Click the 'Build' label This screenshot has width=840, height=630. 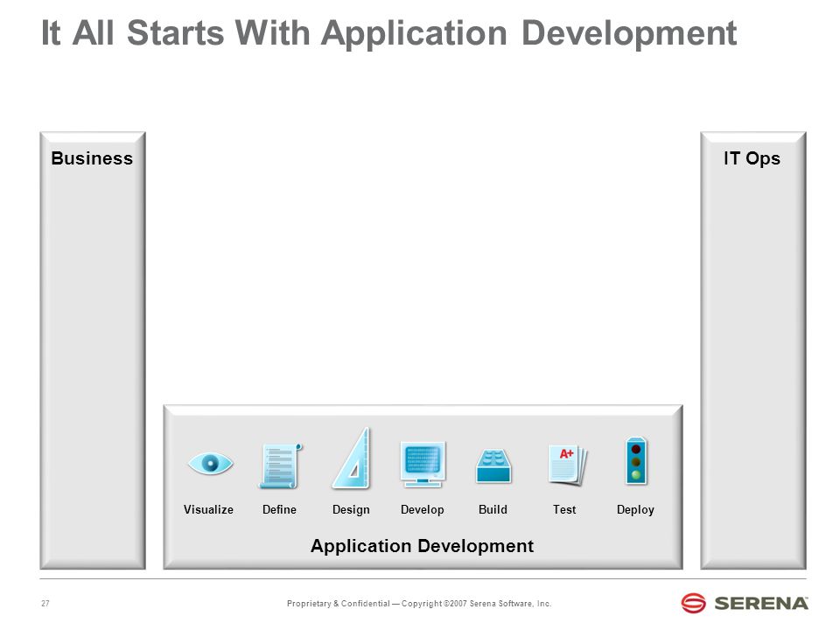493,509
